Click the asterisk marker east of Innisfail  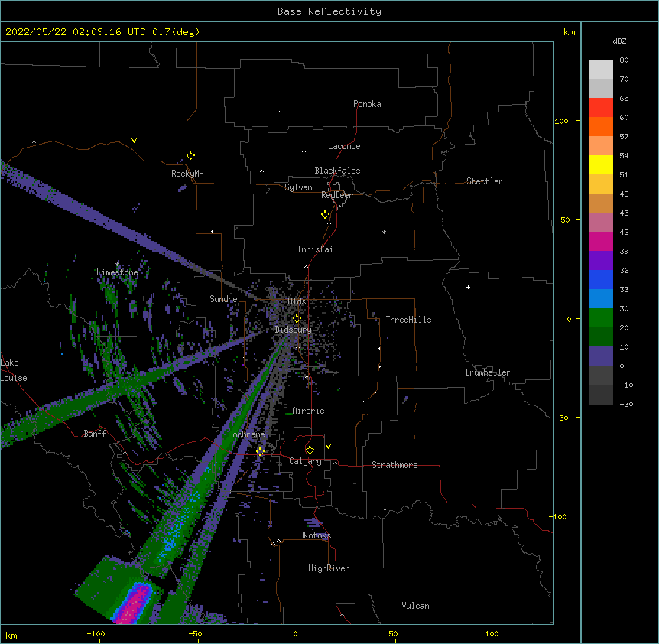tap(384, 232)
